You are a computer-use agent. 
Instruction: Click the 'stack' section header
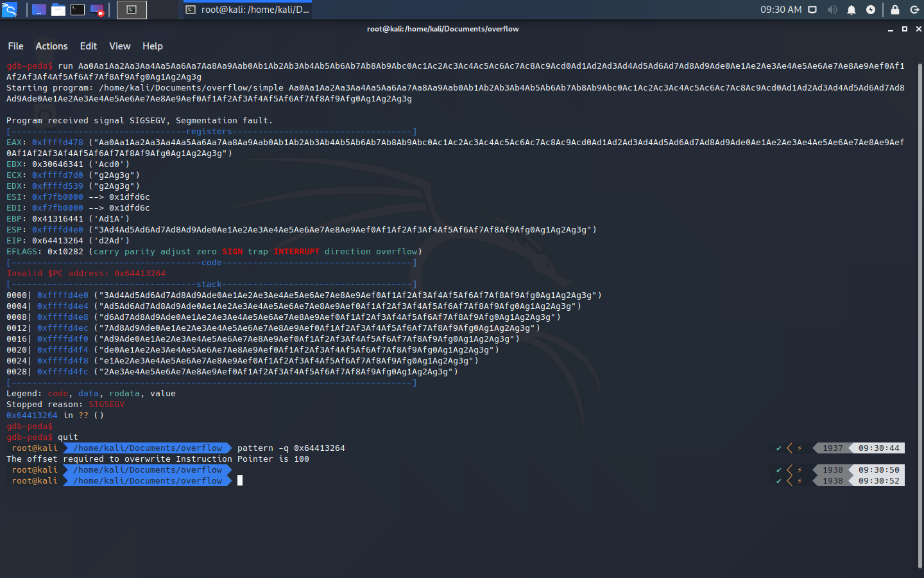(209, 285)
